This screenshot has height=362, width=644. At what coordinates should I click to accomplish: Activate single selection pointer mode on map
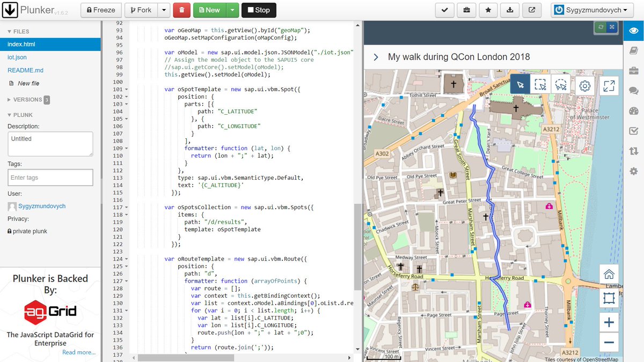click(x=520, y=85)
